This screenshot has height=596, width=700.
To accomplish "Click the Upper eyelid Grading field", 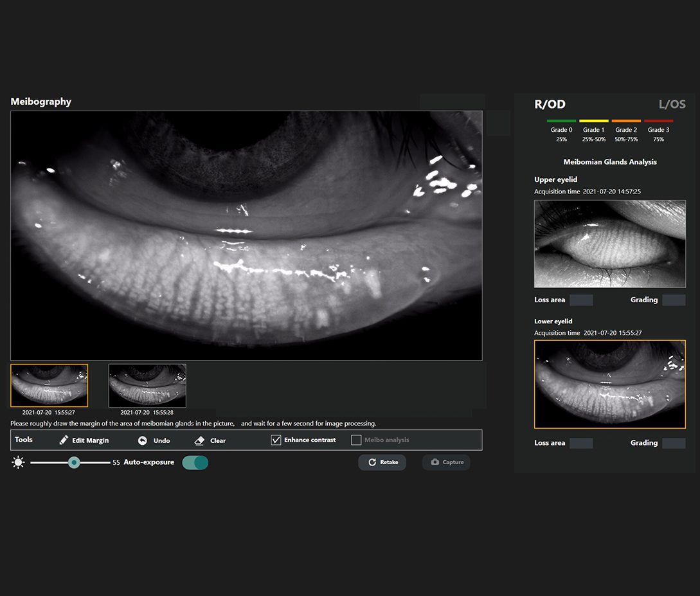I will tap(674, 300).
